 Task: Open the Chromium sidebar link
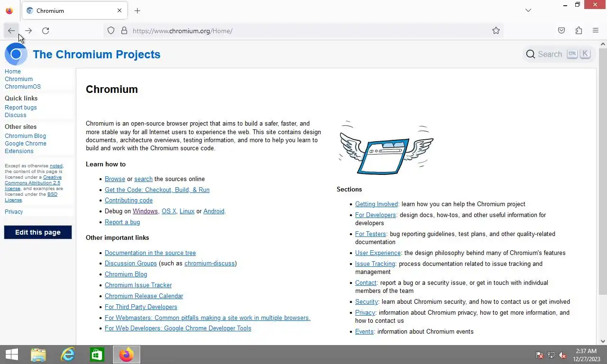(x=18, y=79)
